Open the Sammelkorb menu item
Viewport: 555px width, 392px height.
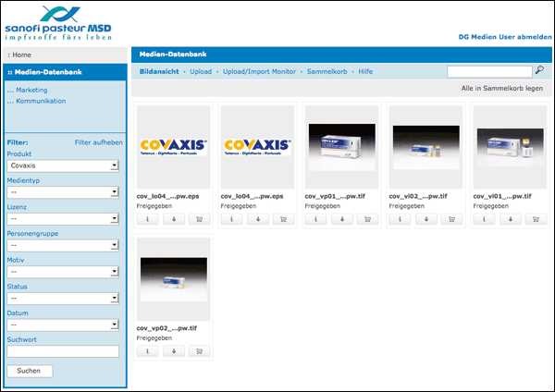(326, 71)
